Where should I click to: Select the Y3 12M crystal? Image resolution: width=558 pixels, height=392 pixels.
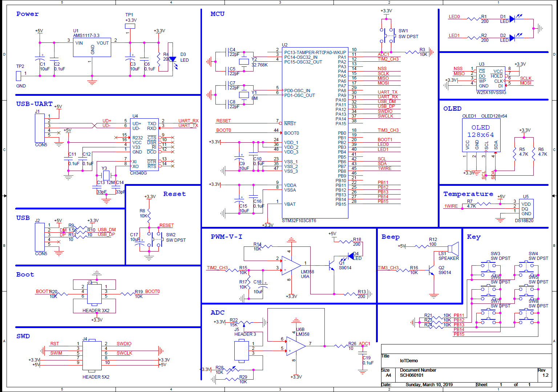[x=106, y=176]
